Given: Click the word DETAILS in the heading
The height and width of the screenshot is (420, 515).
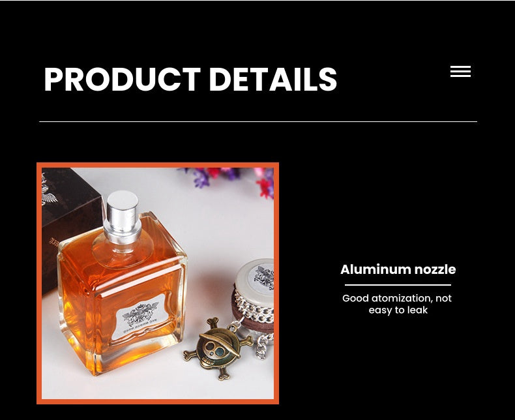Looking at the screenshot, I should click(273, 79).
